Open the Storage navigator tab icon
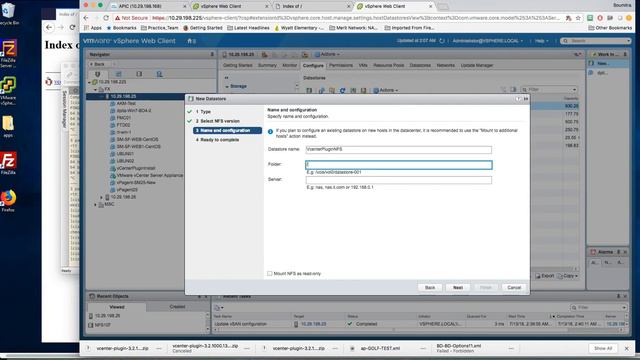The height and width of the screenshot is (360, 640). (139, 74)
